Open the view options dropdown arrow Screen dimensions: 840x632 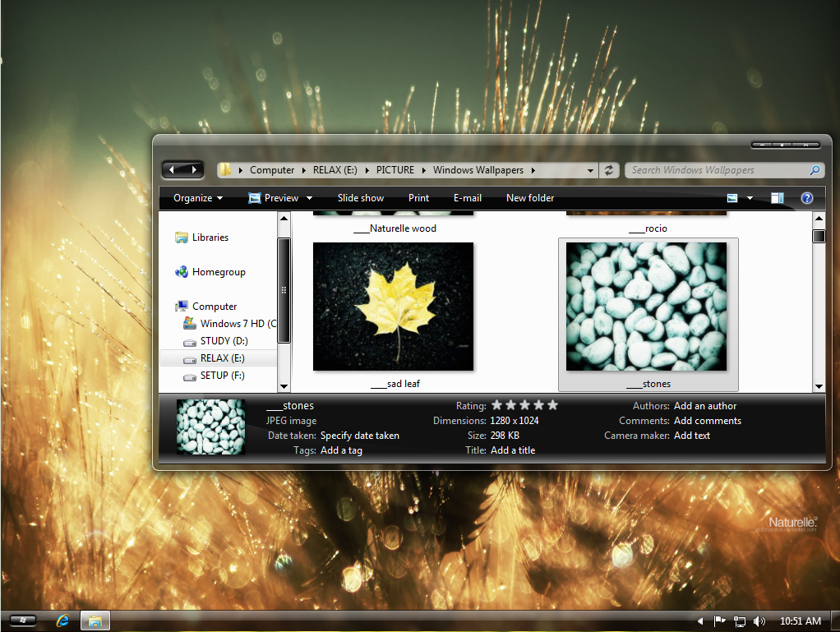750,198
